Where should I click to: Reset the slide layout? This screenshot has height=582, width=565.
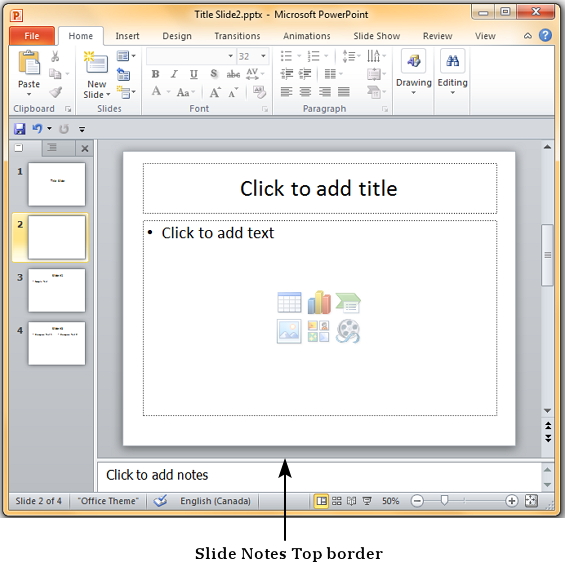pyautogui.click(x=123, y=74)
